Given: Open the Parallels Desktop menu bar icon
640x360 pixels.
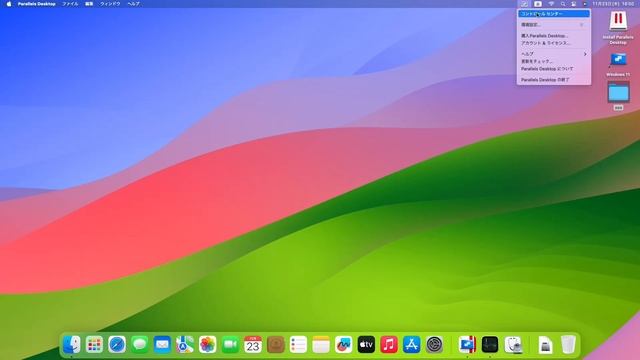Looking at the screenshot, I should [x=524, y=4].
